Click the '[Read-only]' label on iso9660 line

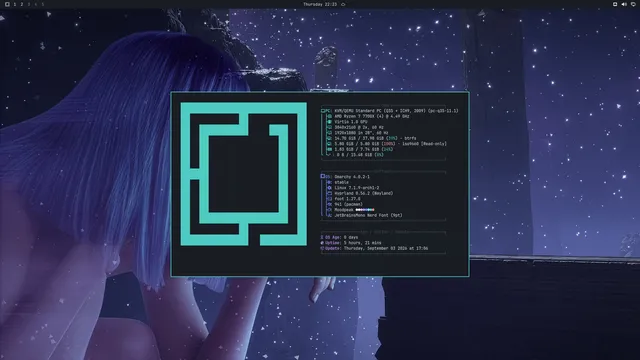[433, 144]
